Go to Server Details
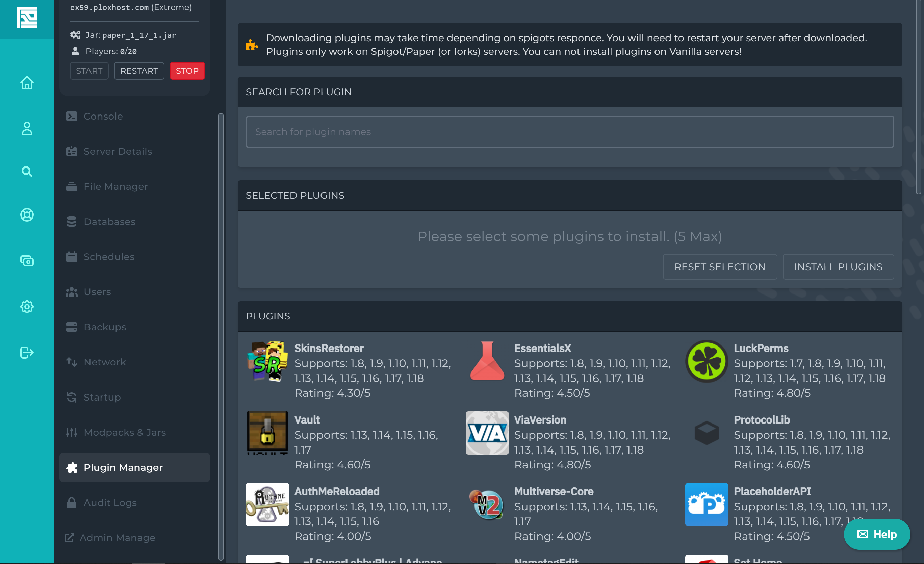This screenshot has height=564, width=924. tap(135, 152)
